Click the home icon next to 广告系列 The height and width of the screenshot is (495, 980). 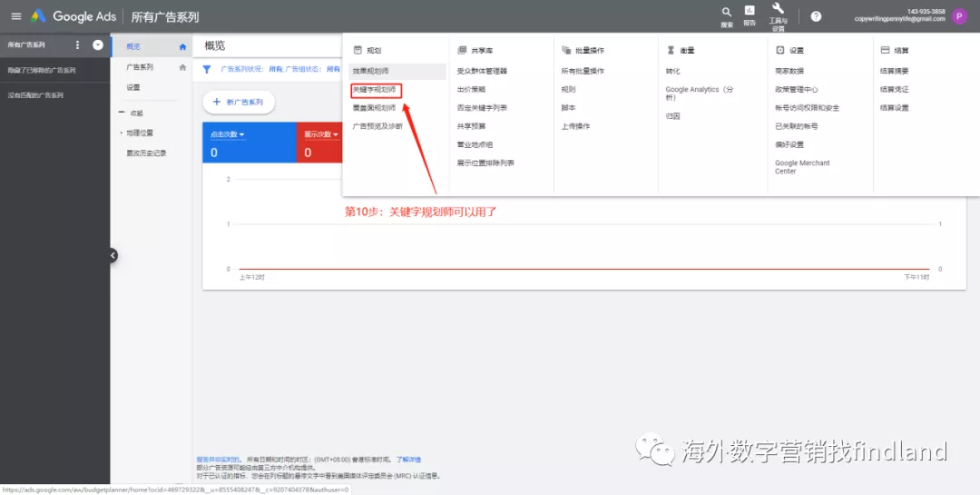(x=182, y=67)
